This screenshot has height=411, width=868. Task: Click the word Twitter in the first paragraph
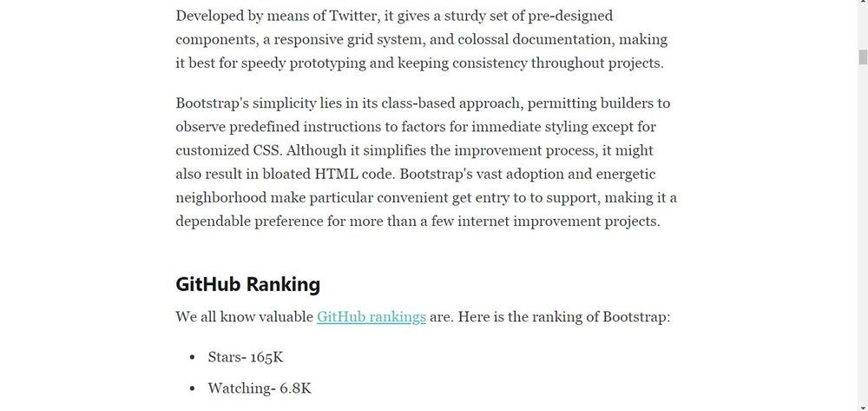point(354,16)
